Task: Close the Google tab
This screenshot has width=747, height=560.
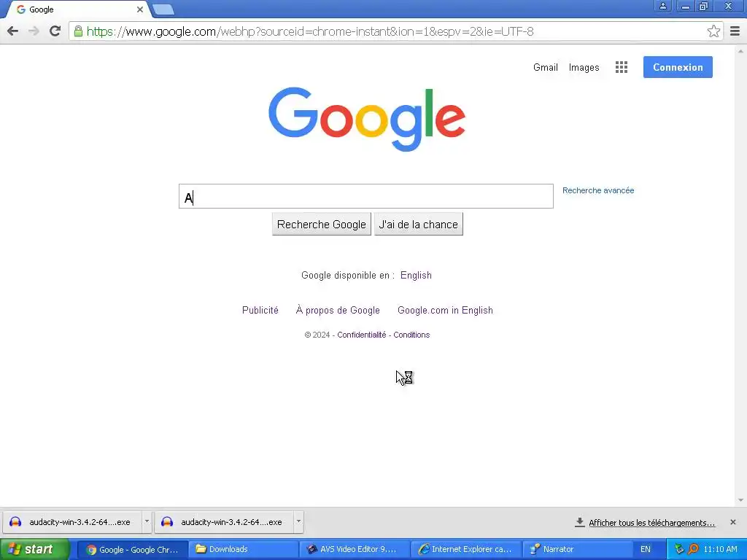Action: click(140, 9)
